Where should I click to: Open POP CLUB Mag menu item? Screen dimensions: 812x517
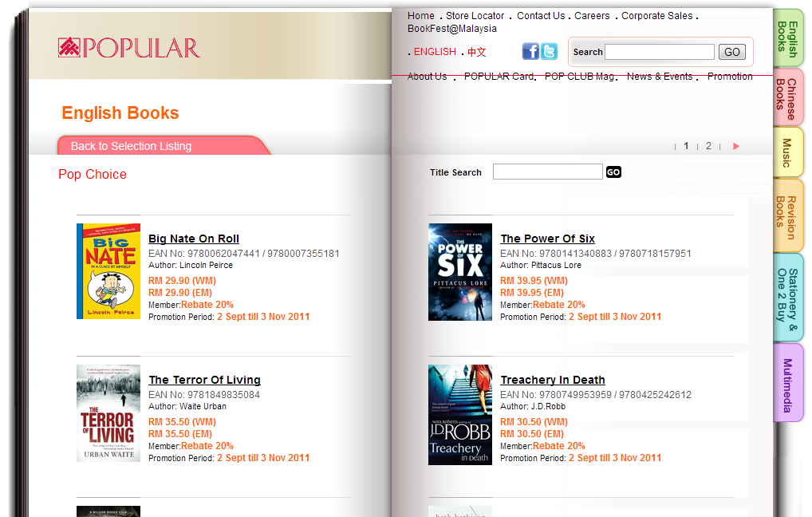579,76
